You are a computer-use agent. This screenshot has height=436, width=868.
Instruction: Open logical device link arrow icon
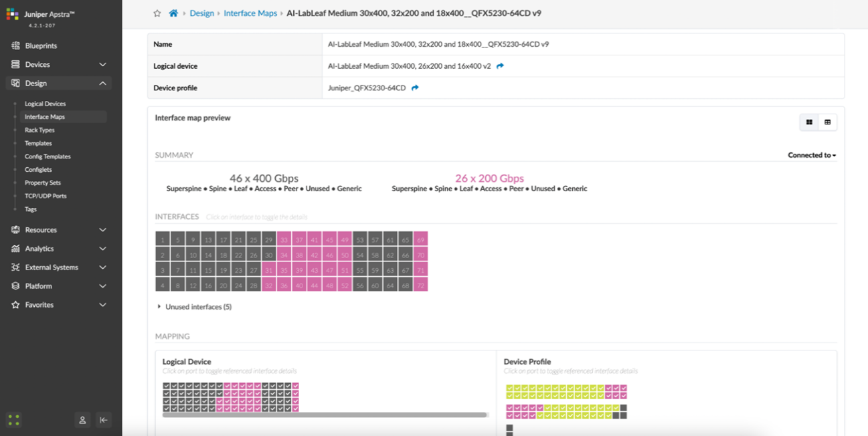click(x=500, y=66)
